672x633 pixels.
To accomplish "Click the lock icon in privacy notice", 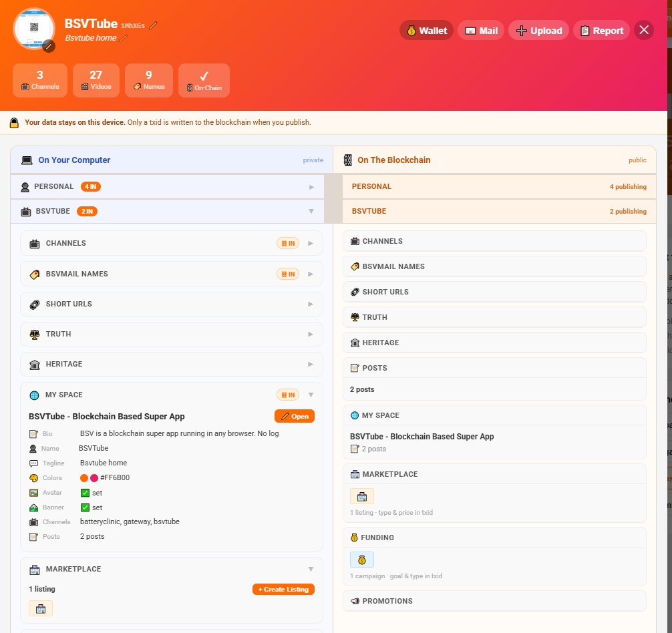I will [14, 123].
